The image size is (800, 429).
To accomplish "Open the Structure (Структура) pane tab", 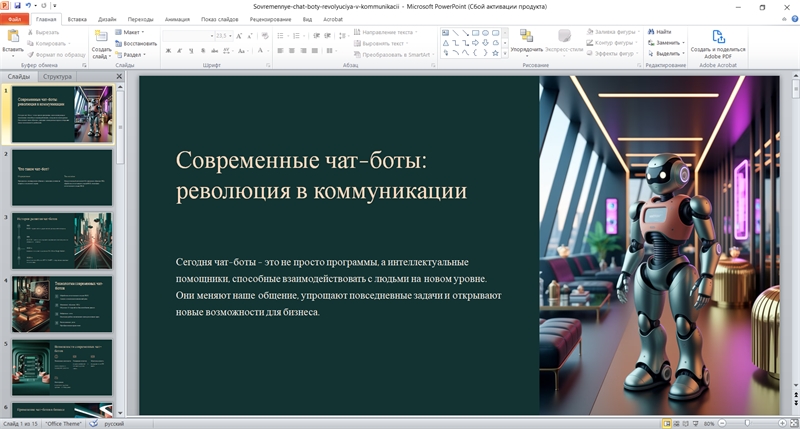I will click(57, 77).
